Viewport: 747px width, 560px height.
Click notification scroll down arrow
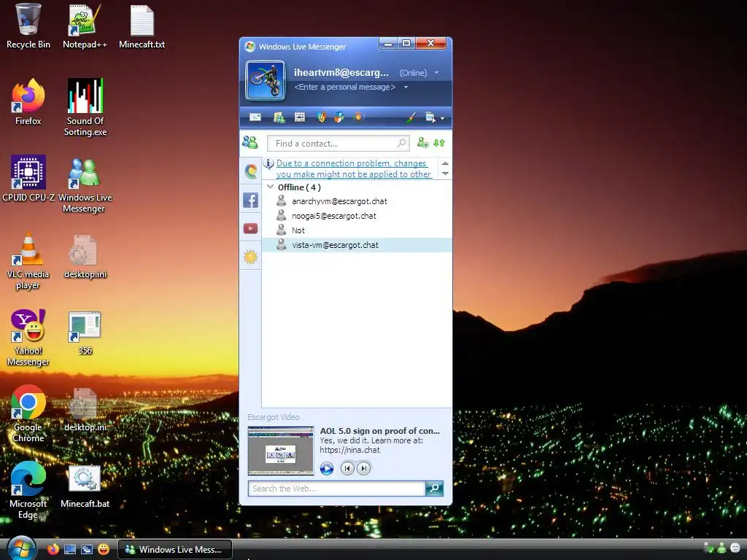coord(445,174)
